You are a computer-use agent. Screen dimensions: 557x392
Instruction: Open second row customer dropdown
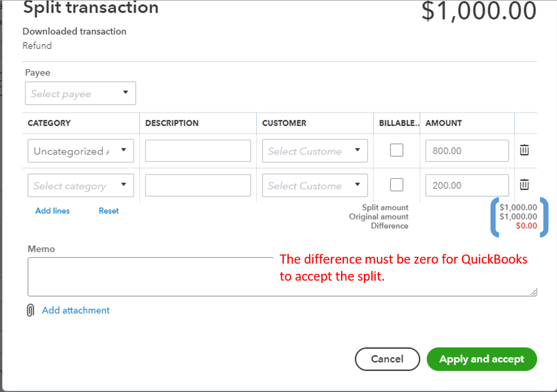[x=315, y=186]
